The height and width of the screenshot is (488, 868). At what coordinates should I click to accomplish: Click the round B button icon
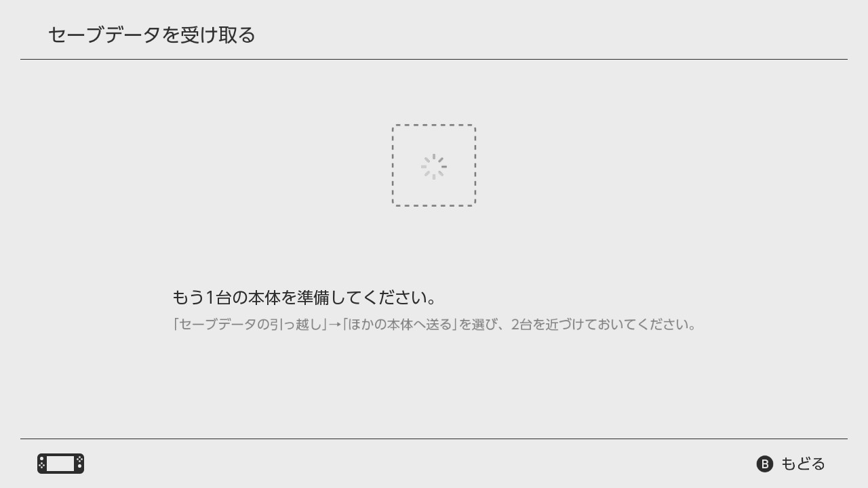click(x=765, y=464)
